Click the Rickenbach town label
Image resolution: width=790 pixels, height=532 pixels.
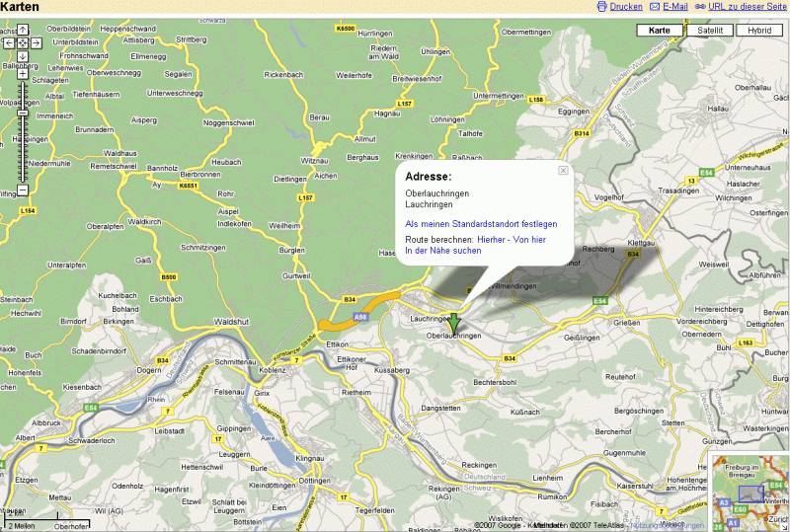tap(283, 75)
